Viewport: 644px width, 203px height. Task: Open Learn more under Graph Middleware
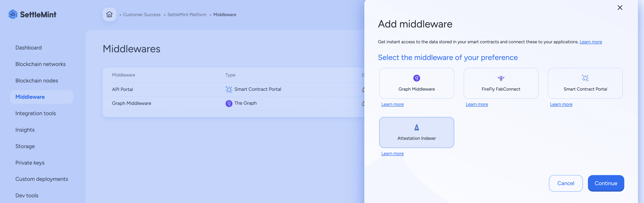[x=392, y=104]
